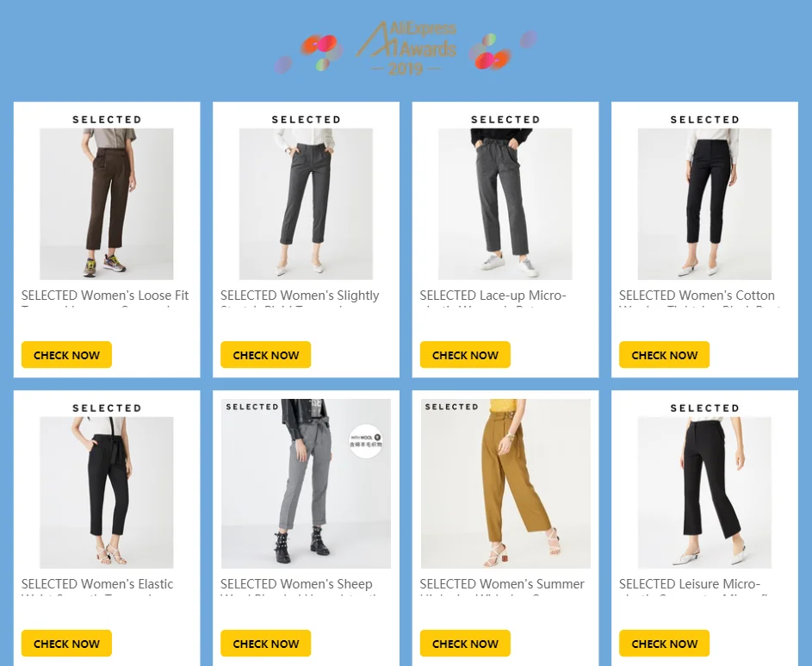The image size is (812, 666).
Task: Click CHECK NOW for Lace-up Micro-elastic pants
Action: tap(465, 355)
